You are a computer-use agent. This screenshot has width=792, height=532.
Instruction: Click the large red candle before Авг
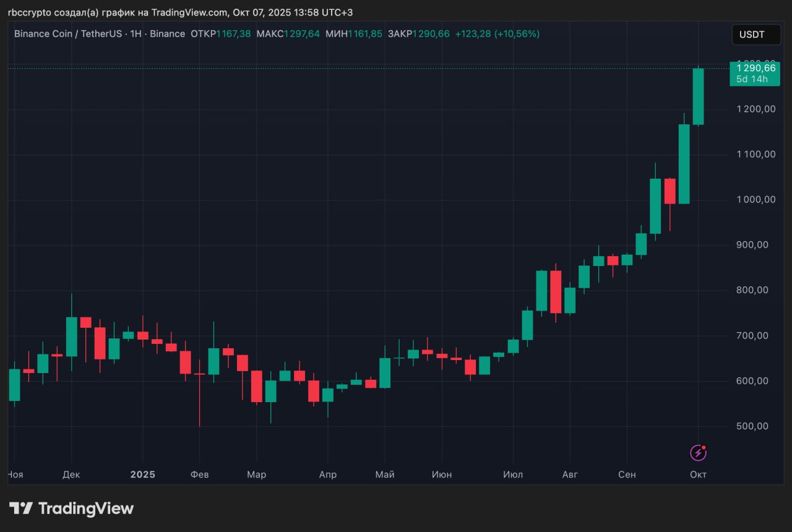556,292
